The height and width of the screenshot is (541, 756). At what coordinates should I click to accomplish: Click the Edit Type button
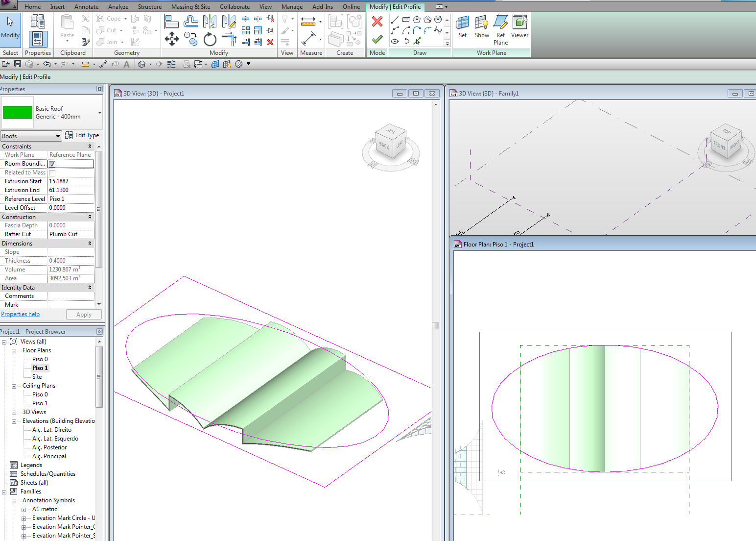click(x=82, y=135)
